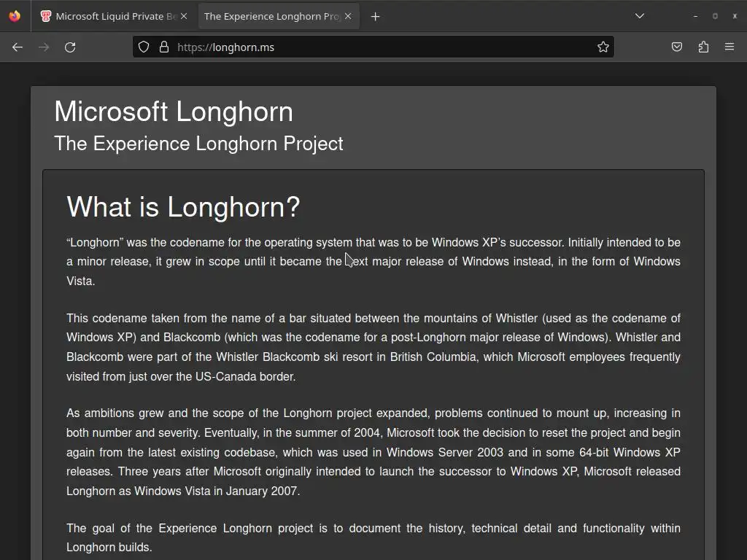Open the extensions puzzle icon
This screenshot has height=560, width=747.
tap(703, 47)
